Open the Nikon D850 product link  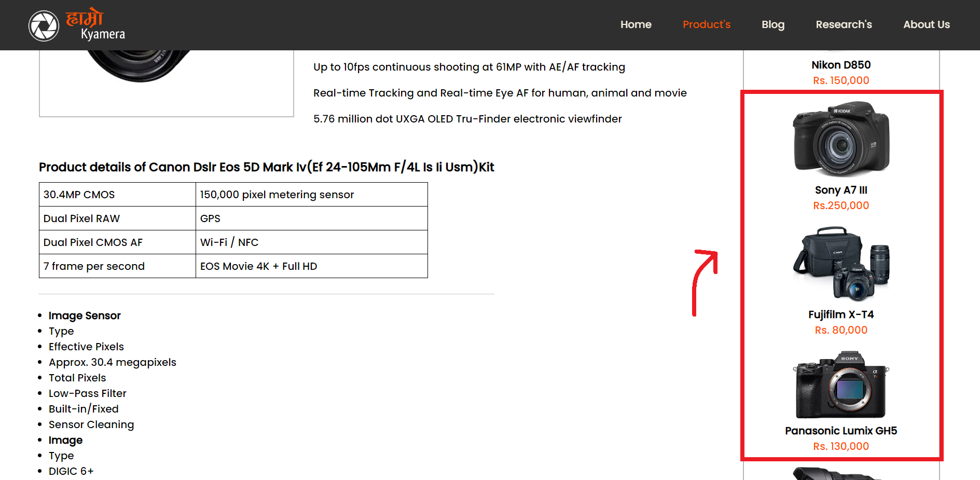click(841, 65)
